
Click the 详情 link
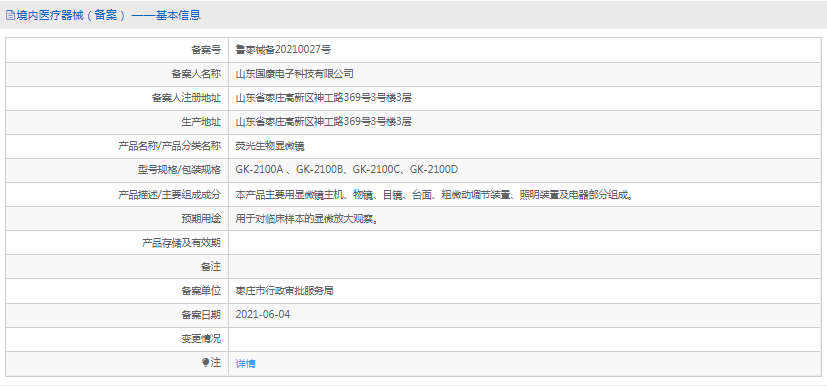tap(245, 363)
